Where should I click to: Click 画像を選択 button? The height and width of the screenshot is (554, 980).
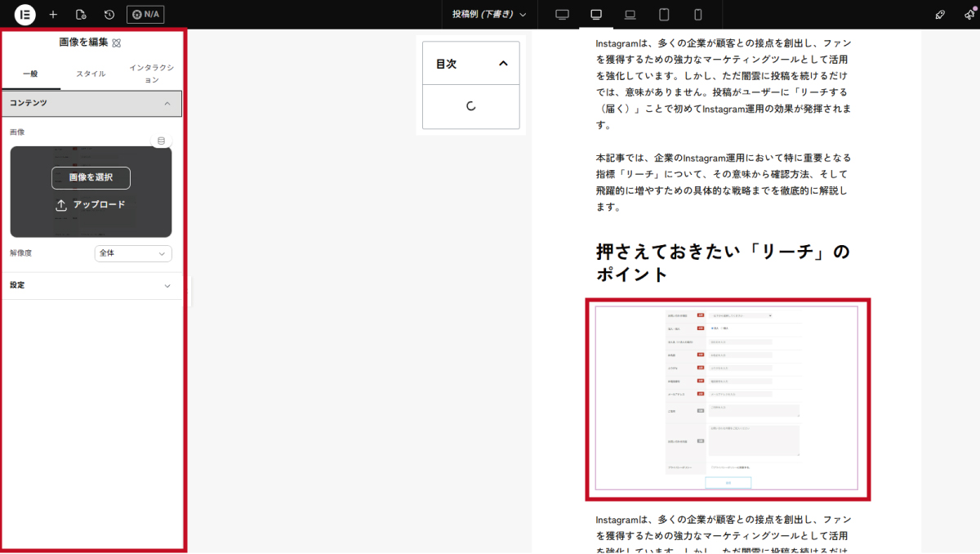click(x=91, y=178)
